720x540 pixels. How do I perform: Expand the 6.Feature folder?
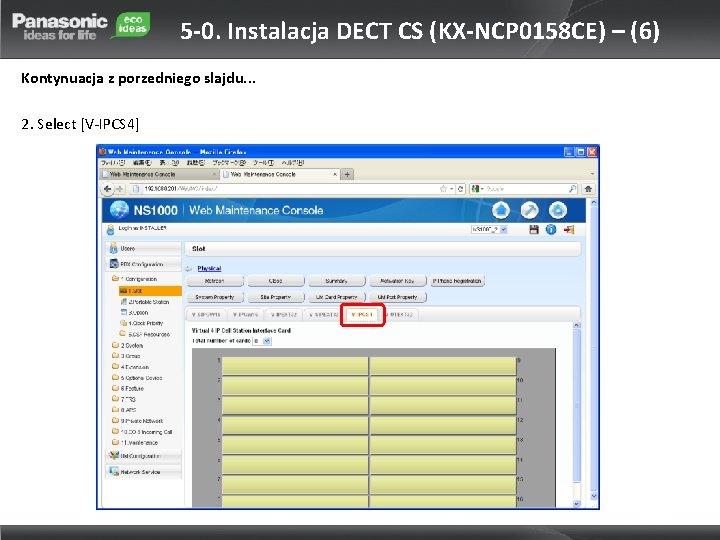[x=115, y=388]
